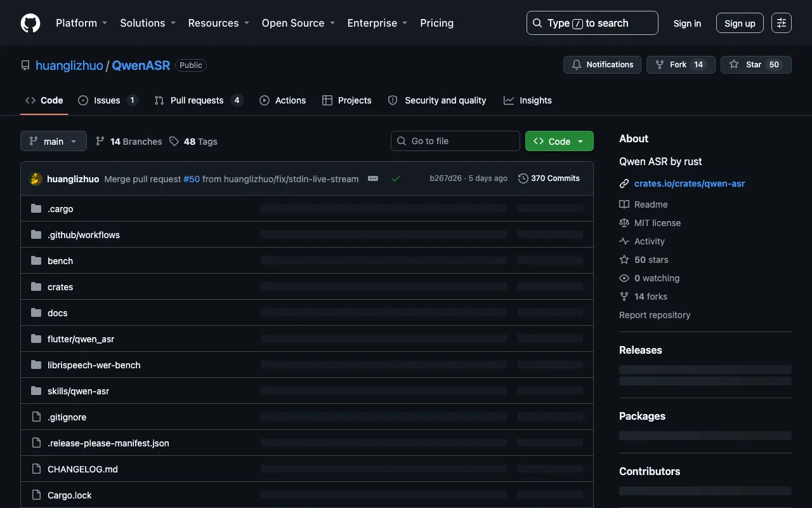Focus the Type / to search box
The height and width of the screenshot is (508, 812).
tap(593, 23)
